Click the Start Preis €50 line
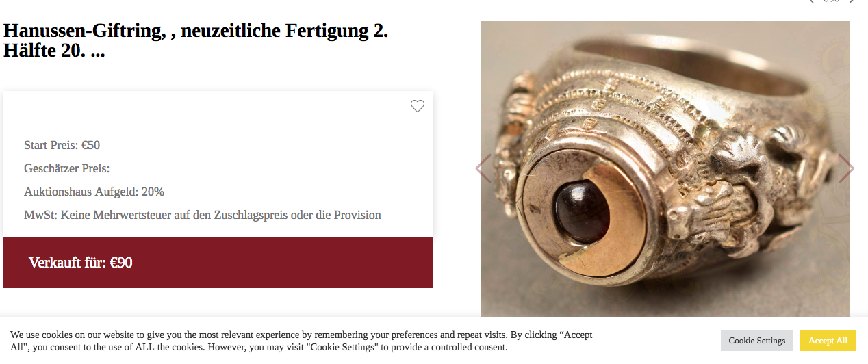Image resolution: width=868 pixels, height=364 pixels. point(62,145)
